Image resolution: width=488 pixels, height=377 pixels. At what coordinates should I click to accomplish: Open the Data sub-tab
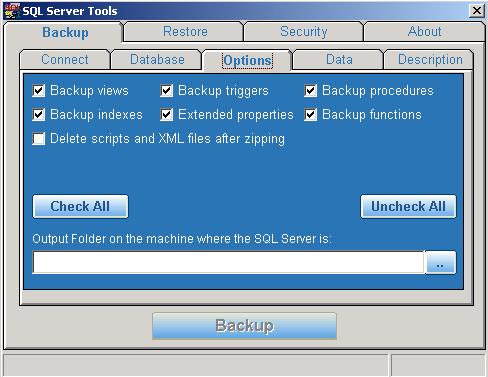[339, 59]
